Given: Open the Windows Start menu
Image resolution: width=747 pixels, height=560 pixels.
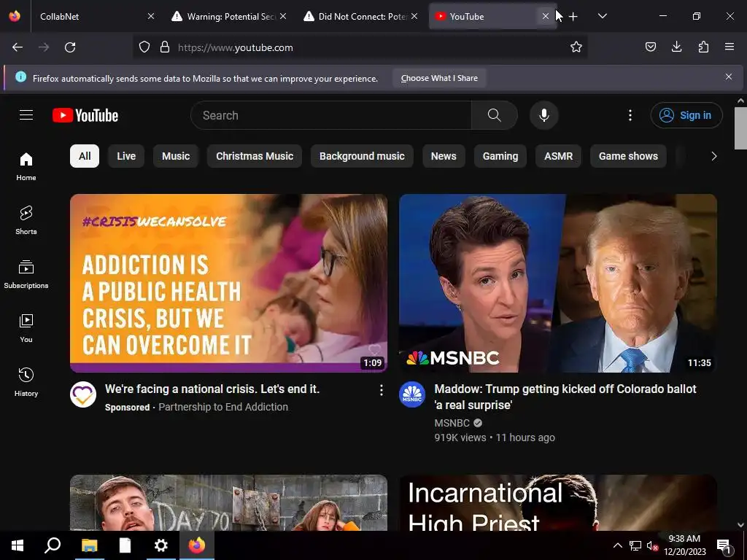Looking at the screenshot, I should 18,545.
